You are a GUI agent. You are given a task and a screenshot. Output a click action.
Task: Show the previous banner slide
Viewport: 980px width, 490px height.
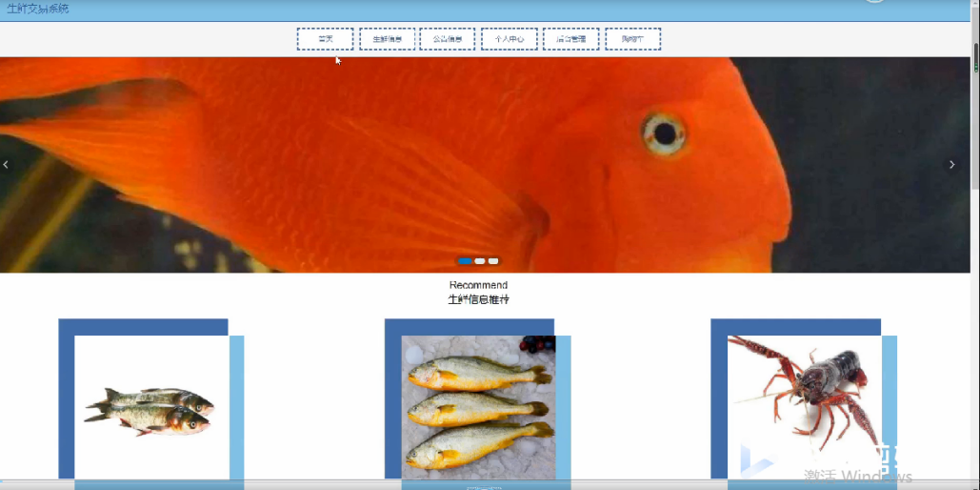pos(6,165)
